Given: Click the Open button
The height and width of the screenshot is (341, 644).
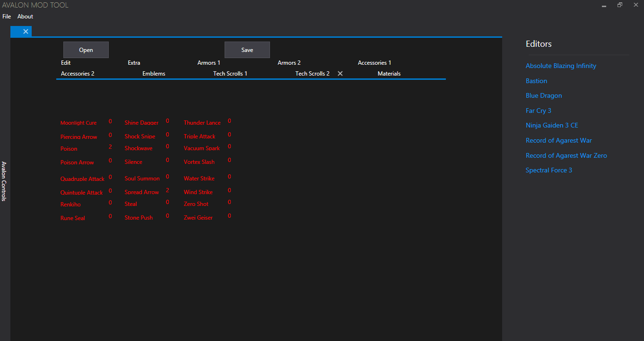Looking at the screenshot, I should click(x=86, y=50).
